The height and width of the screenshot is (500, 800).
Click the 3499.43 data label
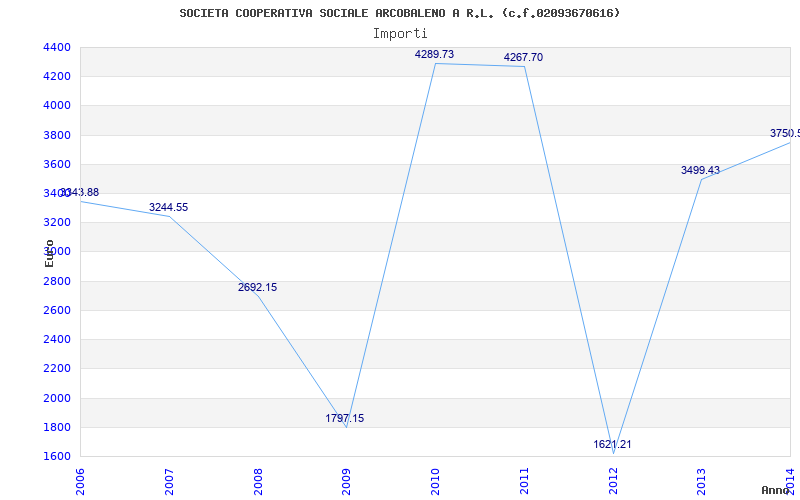click(x=700, y=170)
